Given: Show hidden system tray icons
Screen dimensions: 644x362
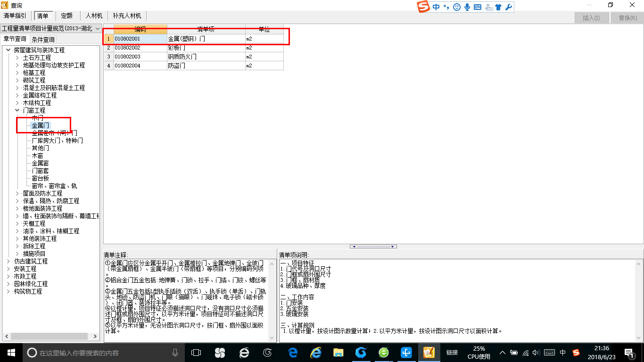Looking at the screenshot, I should [503, 353].
